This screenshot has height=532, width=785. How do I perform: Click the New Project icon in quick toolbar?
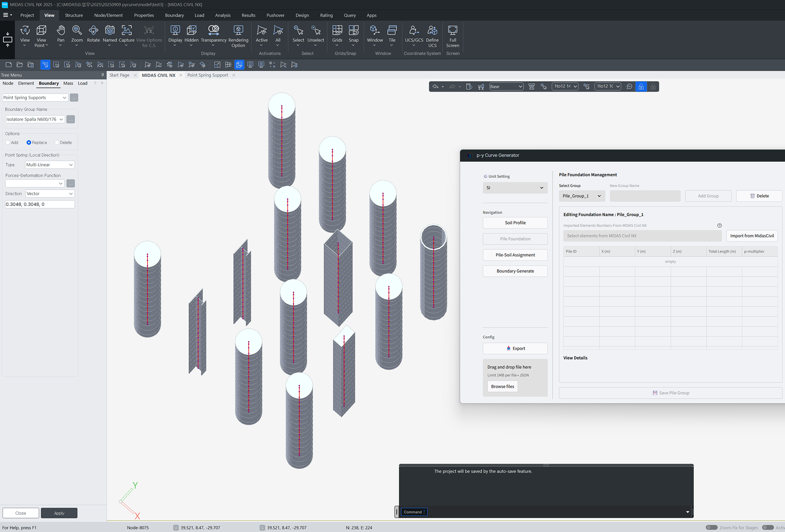click(8, 65)
